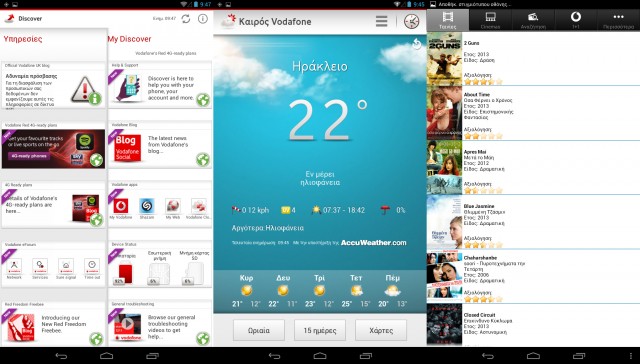The height and width of the screenshot is (364, 640).
Task: Open the Discover info icon
Action: (x=203, y=19)
